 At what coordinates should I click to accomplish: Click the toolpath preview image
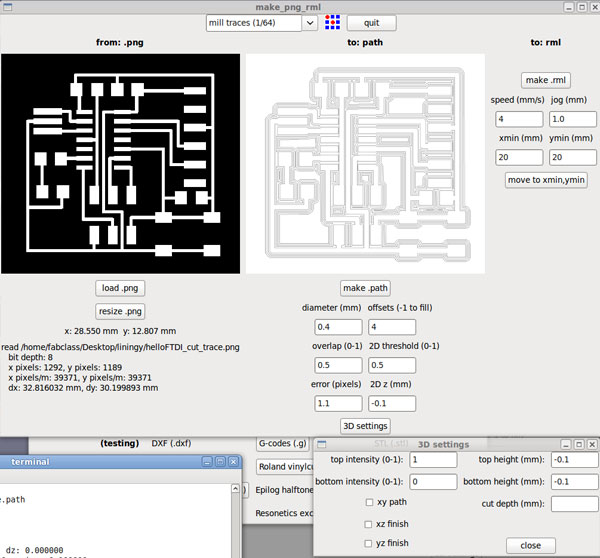pyautogui.click(x=365, y=164)
